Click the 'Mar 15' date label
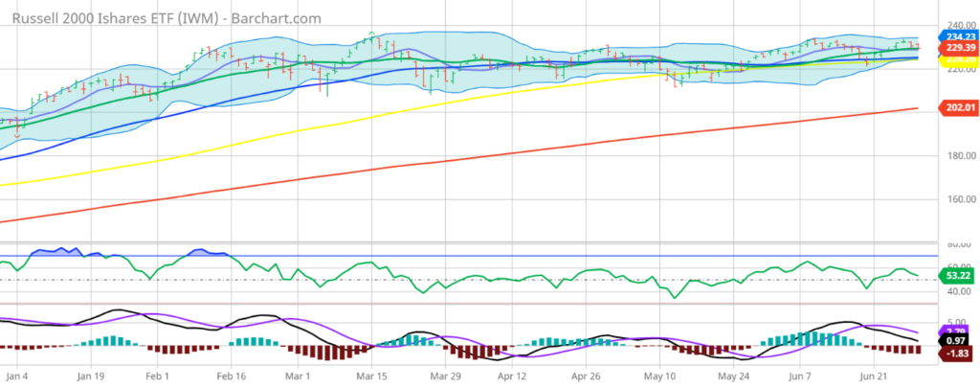This screenshot has height=388, width=980. pos(372,377)
